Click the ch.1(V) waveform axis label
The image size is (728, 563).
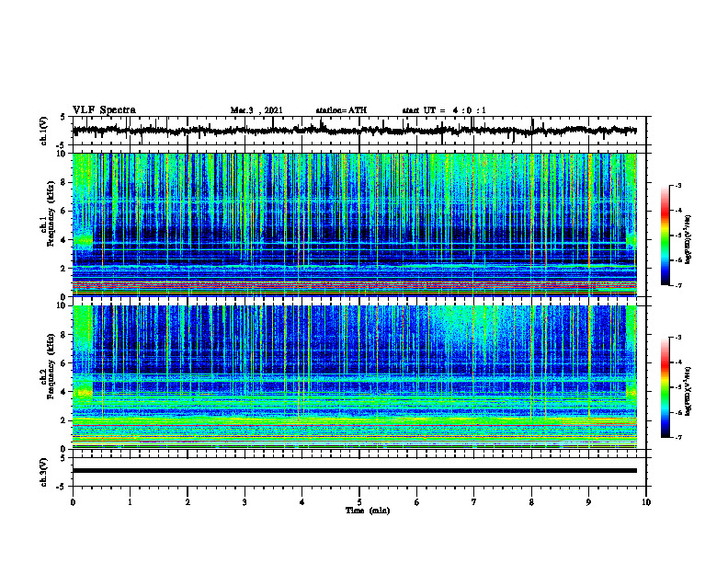(x=44, y=131)
